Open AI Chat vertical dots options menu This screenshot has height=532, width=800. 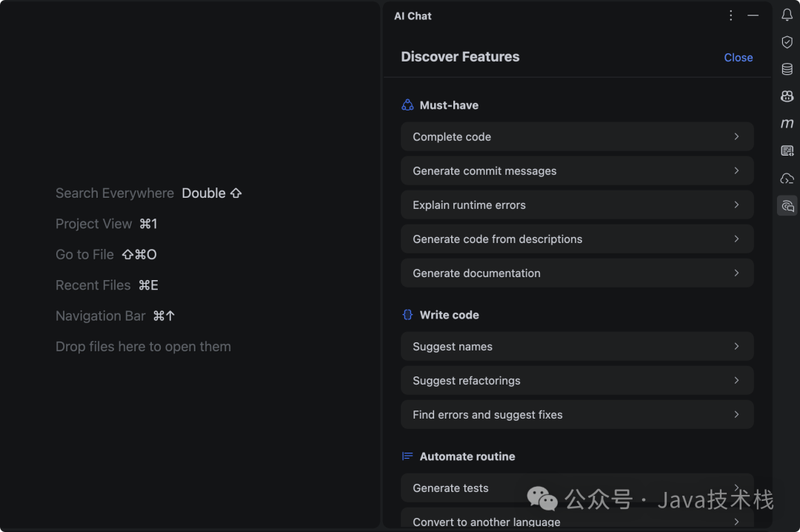tap(731, 16)
